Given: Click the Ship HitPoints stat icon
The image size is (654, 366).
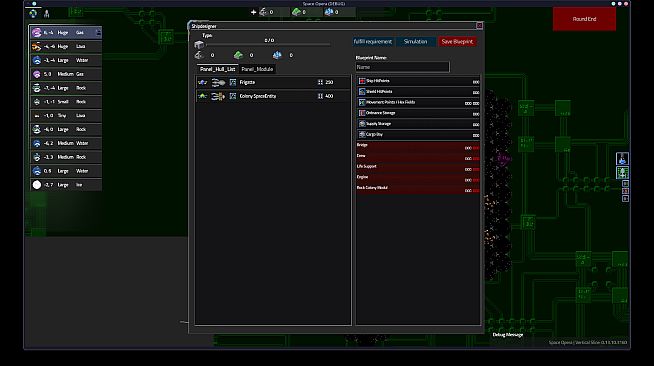Looking at the screenshot, I should (x=362, y=81).
